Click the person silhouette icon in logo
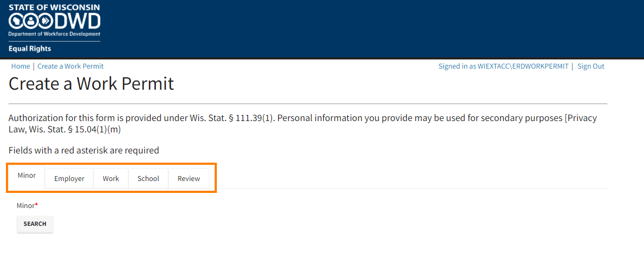Image resolution: width=644 pixels, height=261 pixels. point(31,21)
